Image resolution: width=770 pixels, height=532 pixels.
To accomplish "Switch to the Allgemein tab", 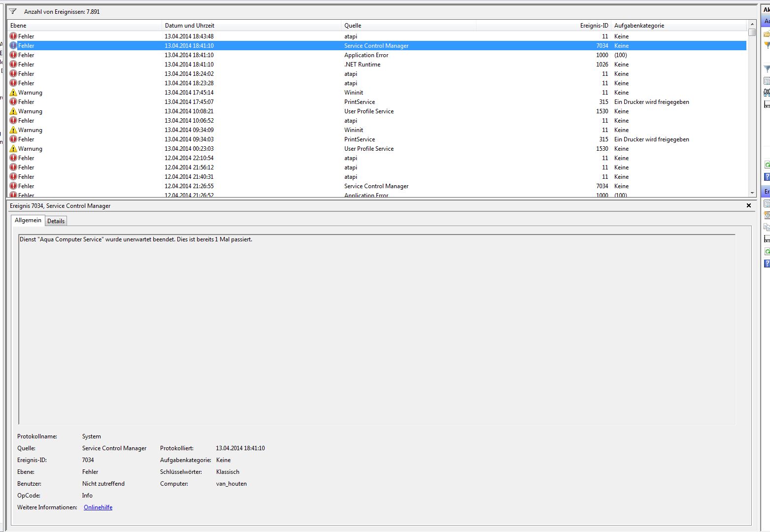I will (28, 220).
